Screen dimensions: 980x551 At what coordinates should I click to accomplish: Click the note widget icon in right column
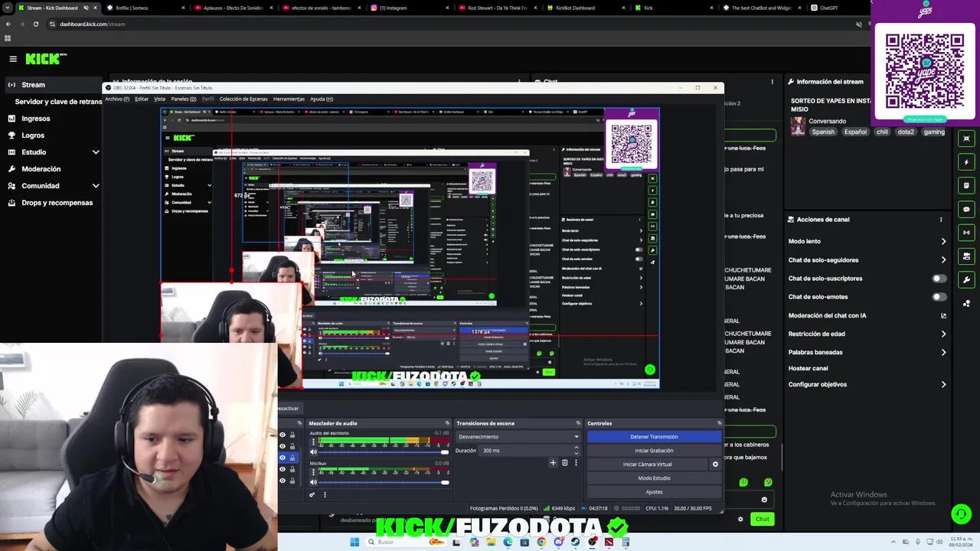tap(966, 186)
